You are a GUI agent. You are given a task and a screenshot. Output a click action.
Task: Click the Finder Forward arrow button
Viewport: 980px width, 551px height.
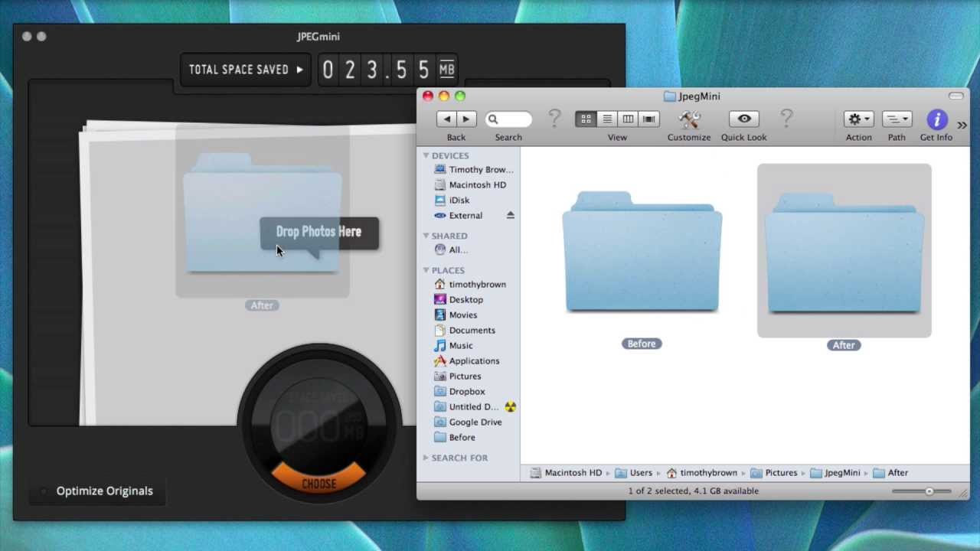click(x=466, y=119)
